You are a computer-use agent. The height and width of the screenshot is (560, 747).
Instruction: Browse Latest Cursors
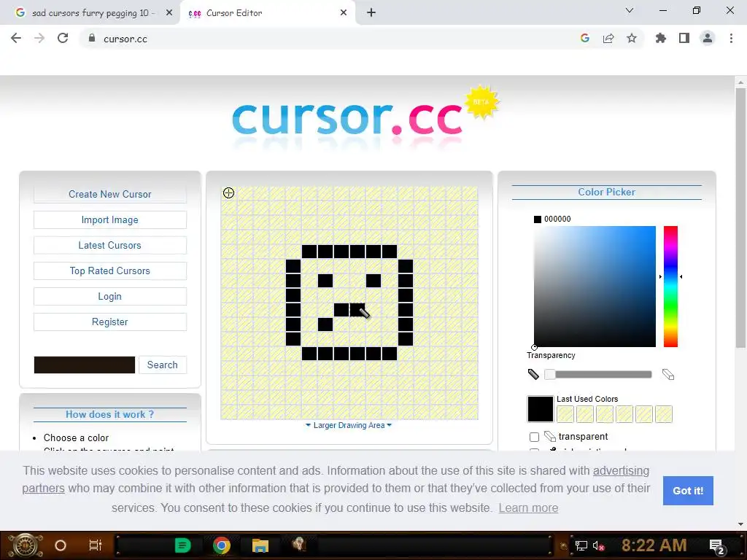point(110,245)
